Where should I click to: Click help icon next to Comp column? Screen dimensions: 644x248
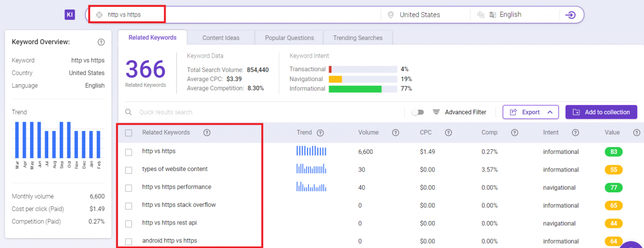point(514,133)
